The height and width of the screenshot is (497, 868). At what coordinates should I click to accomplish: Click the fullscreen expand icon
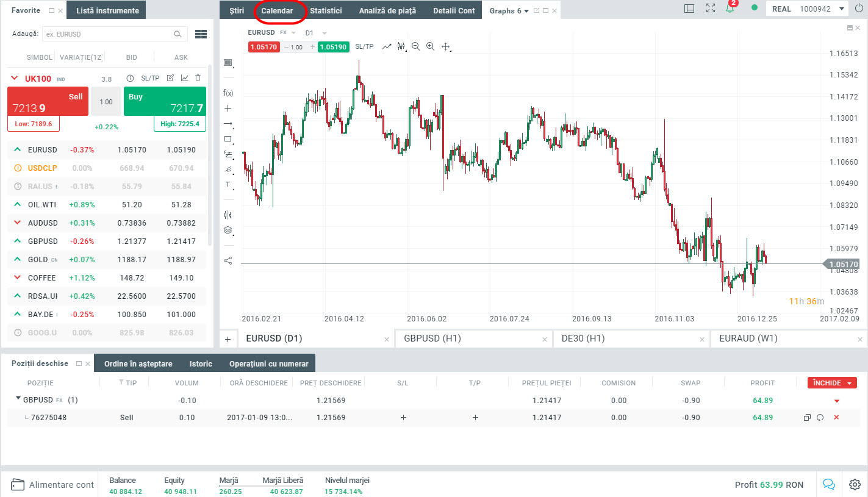[x=710, y=9]
